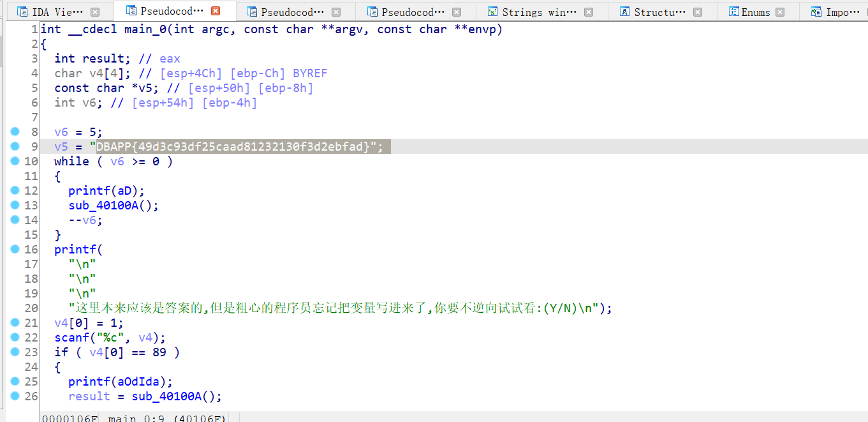Toggle breakpoint dot on line 23

pyautogui.click(x=15, y=352)
